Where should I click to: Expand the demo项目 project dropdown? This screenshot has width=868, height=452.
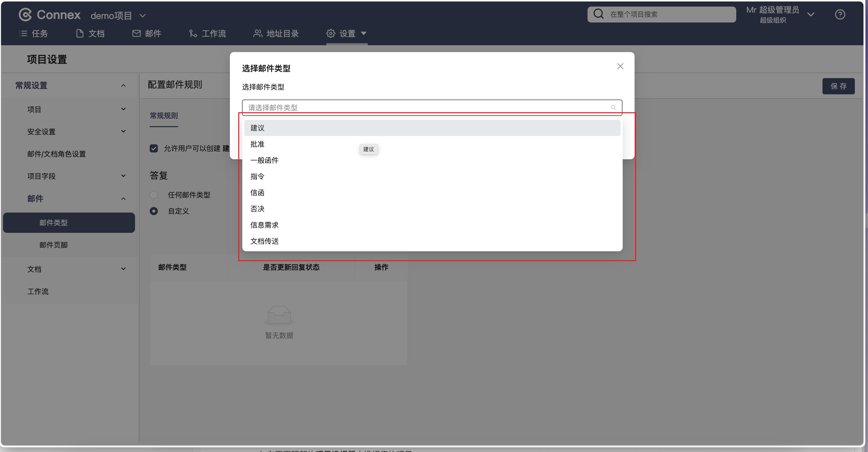(x=143, y=15)
